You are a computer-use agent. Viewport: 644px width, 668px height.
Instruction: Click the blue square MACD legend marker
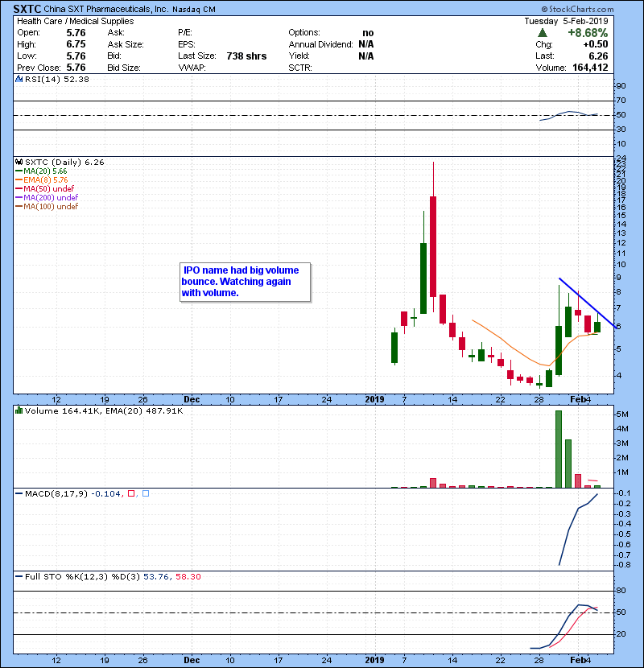pyautogui.click(x=146, y=494)
